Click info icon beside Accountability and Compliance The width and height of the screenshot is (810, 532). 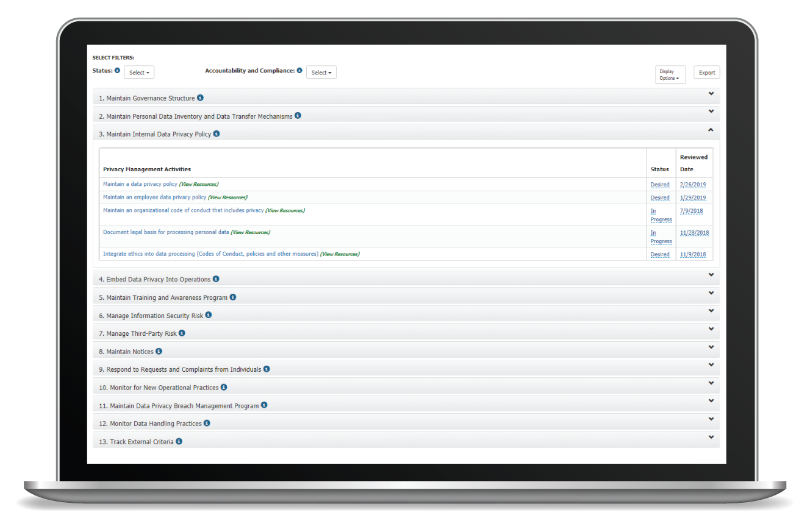pyautogui.click(x=299, y=71)
